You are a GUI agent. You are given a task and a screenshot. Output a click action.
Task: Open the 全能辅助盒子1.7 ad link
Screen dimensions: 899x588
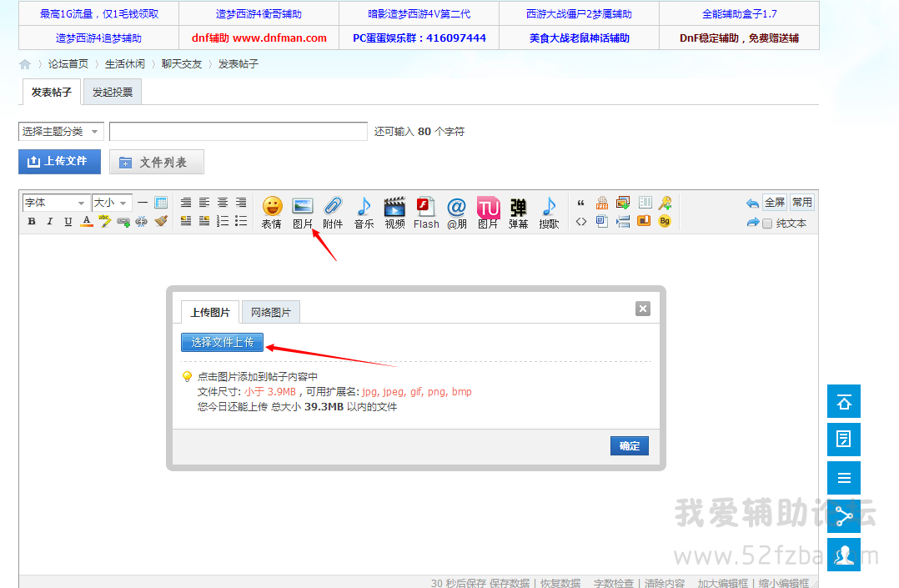click(740, 14)
